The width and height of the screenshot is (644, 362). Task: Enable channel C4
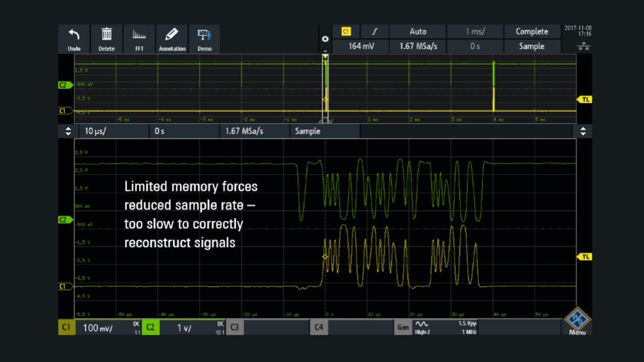click(319, 327)
